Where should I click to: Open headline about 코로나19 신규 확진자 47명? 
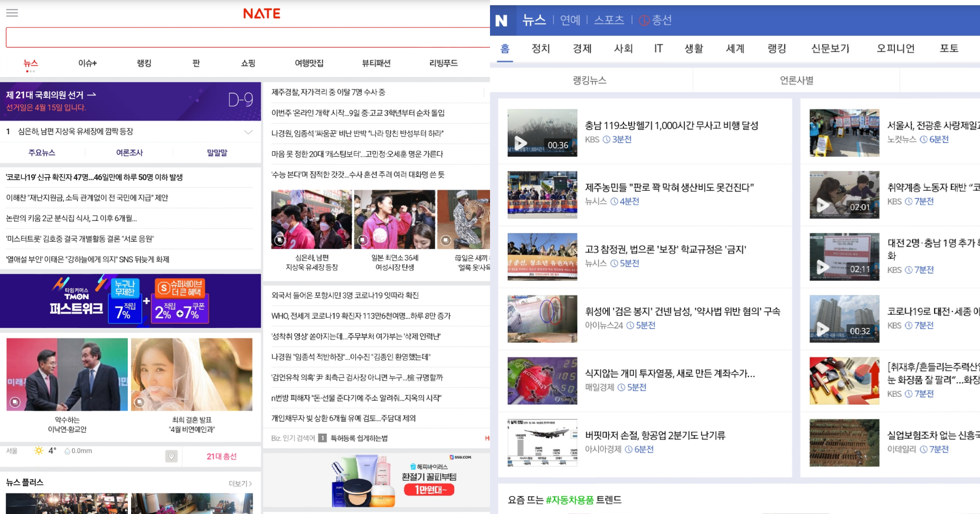(x=94, y=177)
